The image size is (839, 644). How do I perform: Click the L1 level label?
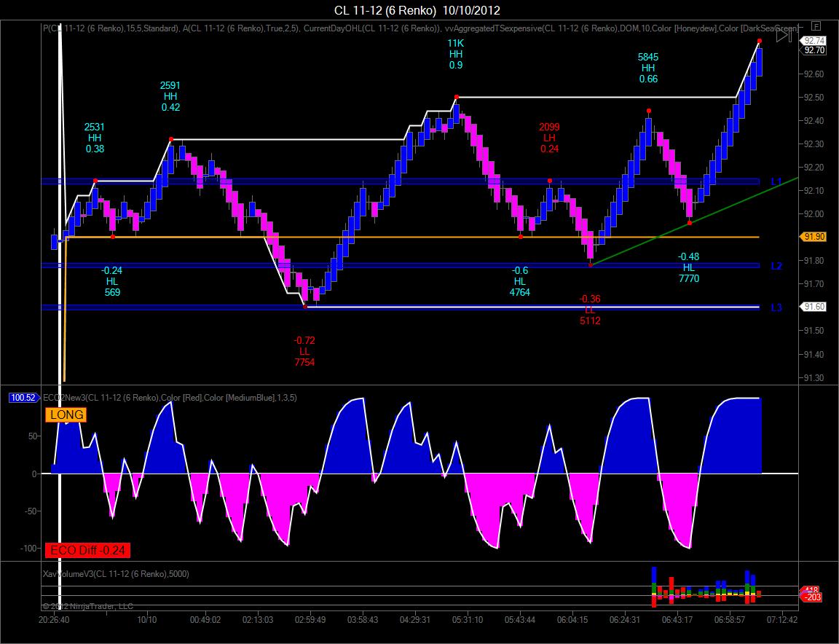click(776, 182)
